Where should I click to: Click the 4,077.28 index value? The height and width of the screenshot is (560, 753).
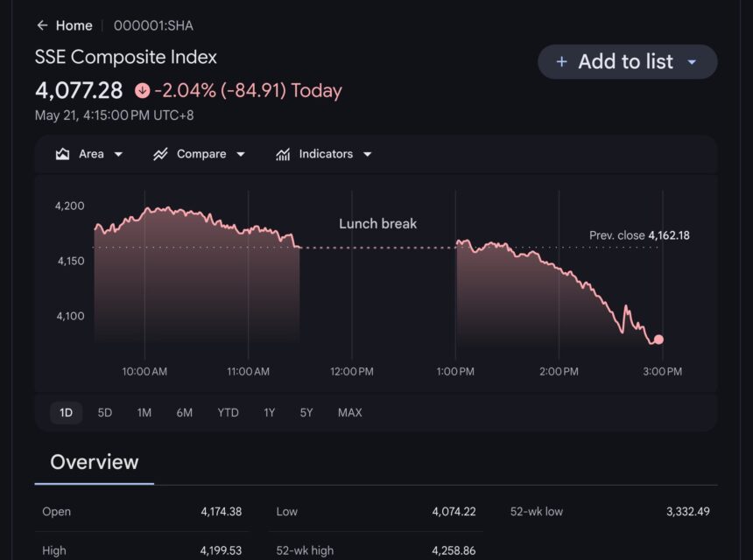[x=79, y=90]
